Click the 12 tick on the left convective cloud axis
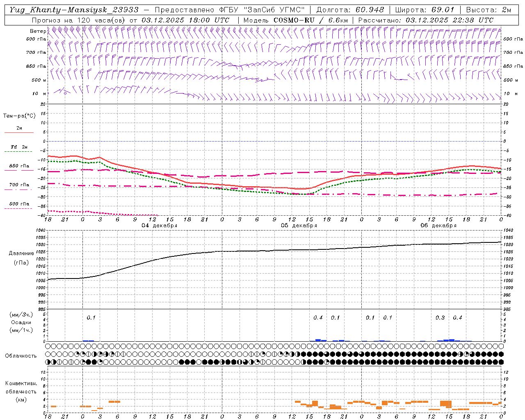 43,372
